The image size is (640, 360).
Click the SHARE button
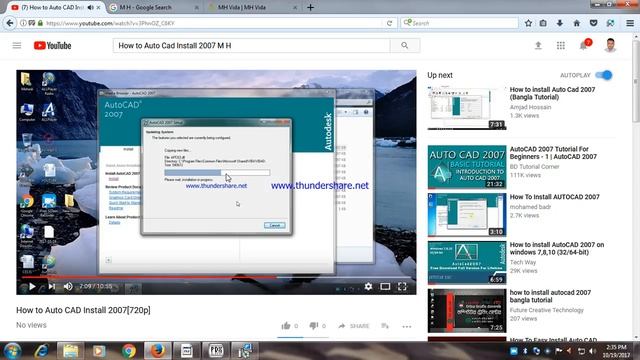354,326
